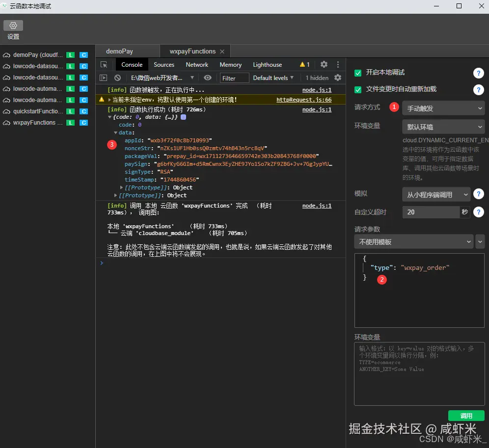Open console settings gear beside hidden count
Screen dimensions: 489x448
338,78
